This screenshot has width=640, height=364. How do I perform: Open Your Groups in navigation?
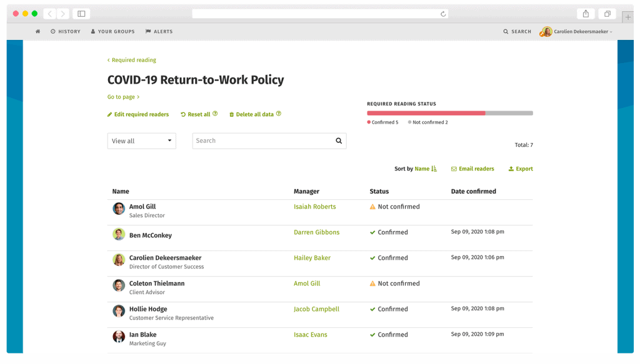112,31
